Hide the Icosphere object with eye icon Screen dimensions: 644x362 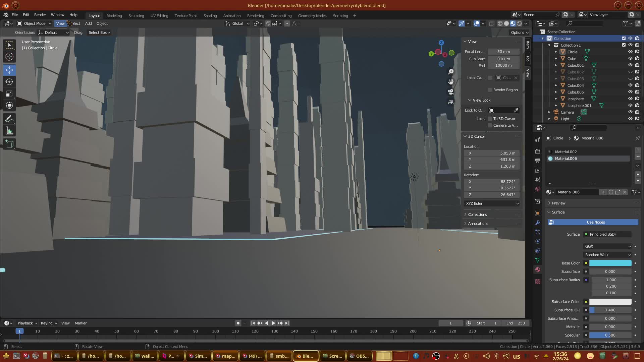pos(630,99)
